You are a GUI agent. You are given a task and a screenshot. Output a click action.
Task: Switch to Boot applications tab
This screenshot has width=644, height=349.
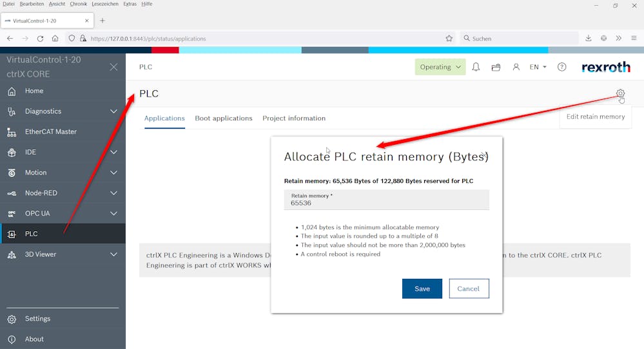pyautogui.click(x=224, y=118)
